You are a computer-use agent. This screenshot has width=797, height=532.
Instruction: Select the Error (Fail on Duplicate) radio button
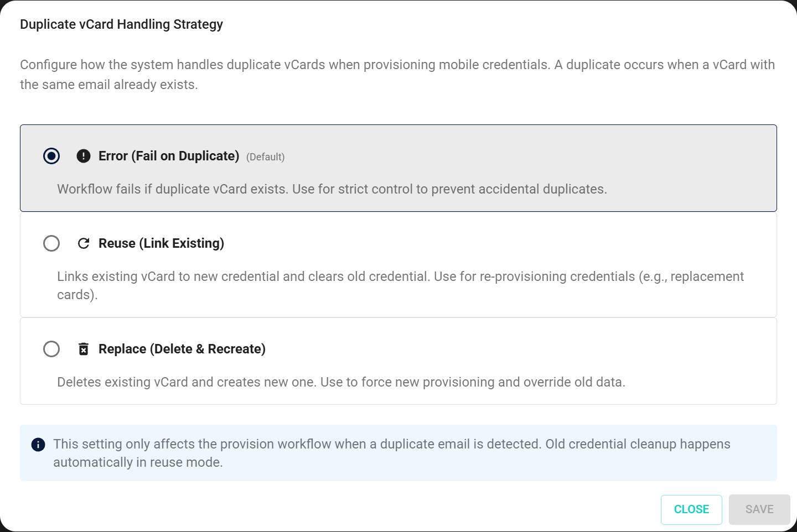click(51, 156)
